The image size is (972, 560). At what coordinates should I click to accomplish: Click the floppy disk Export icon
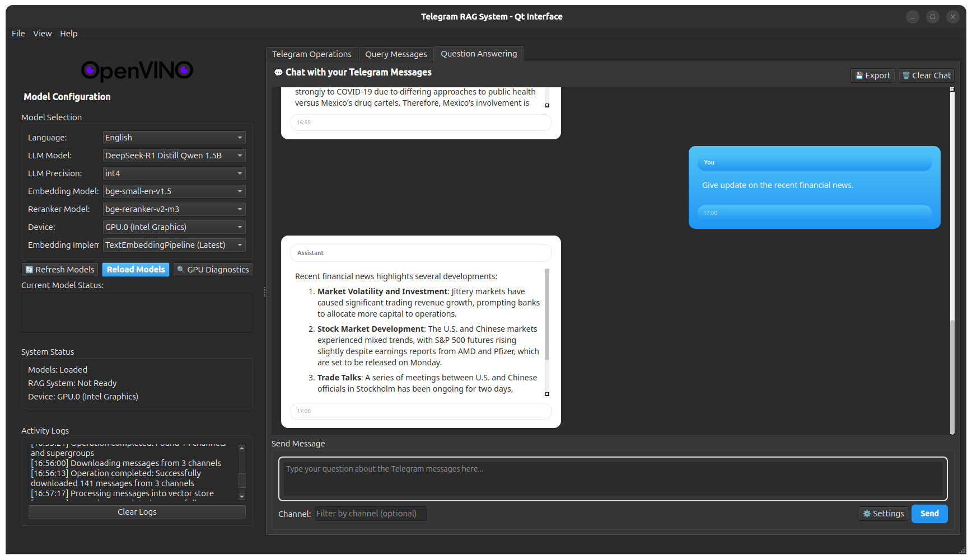(x=859, y=76)
